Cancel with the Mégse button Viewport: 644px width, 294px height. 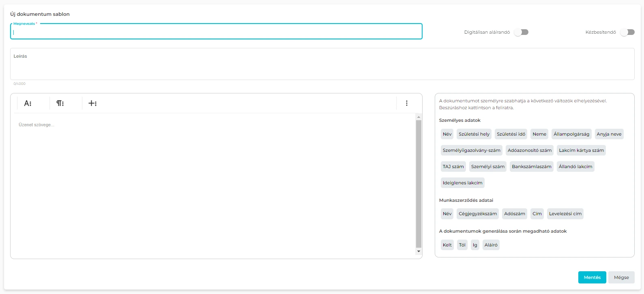[621, 277]
